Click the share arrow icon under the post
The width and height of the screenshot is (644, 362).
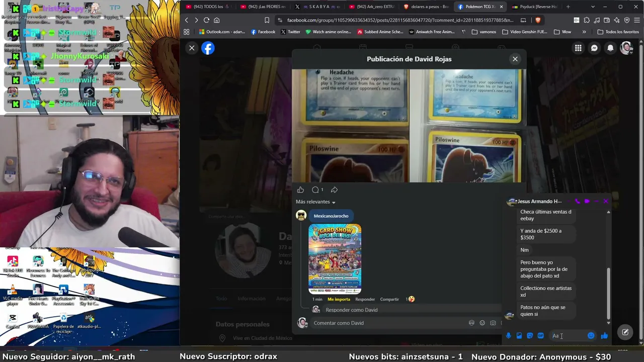point(334,190)
